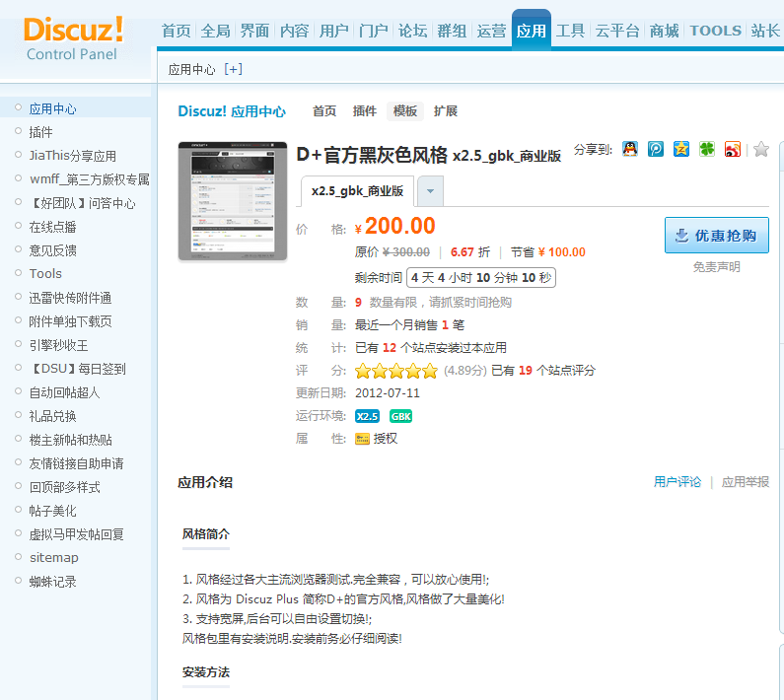Go to app center 首页 tab

324,111
